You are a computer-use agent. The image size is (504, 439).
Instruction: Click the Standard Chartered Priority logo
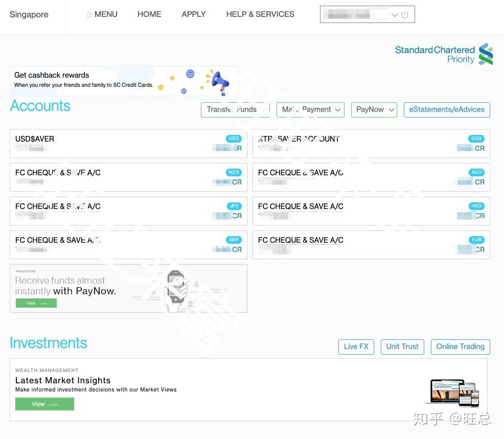[x=444, y=54]
